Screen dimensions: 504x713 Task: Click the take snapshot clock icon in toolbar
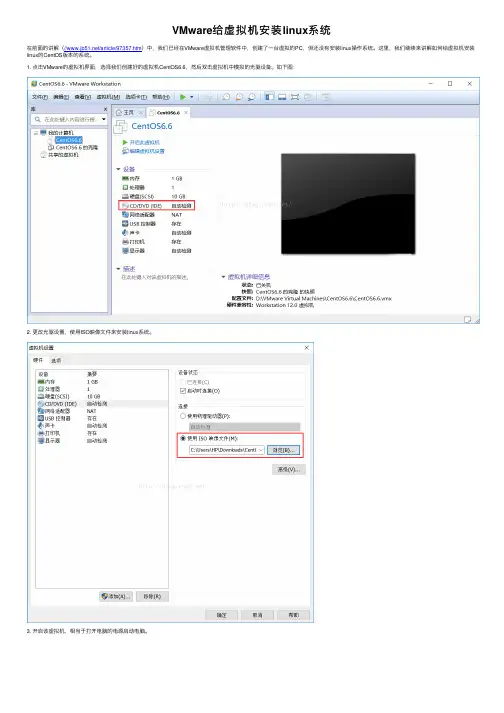tap(226, 97)
